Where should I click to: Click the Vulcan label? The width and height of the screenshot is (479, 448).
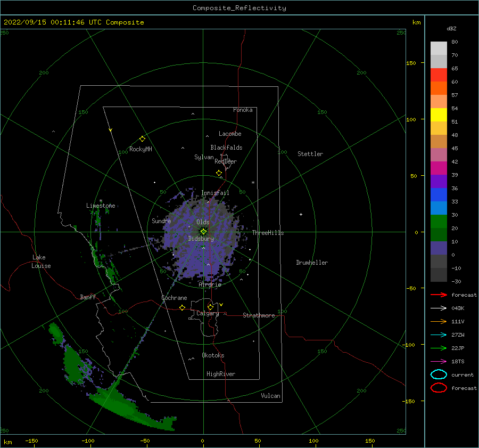click(x=271, y=396)
